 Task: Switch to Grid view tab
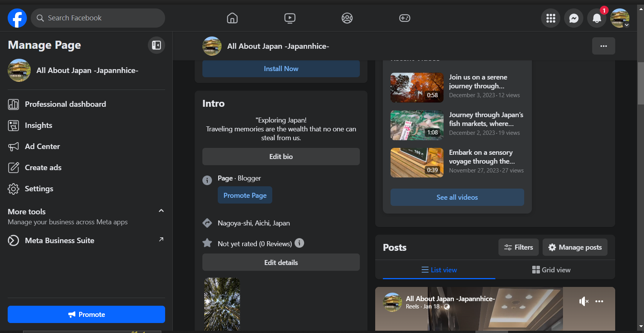point(551,270)
